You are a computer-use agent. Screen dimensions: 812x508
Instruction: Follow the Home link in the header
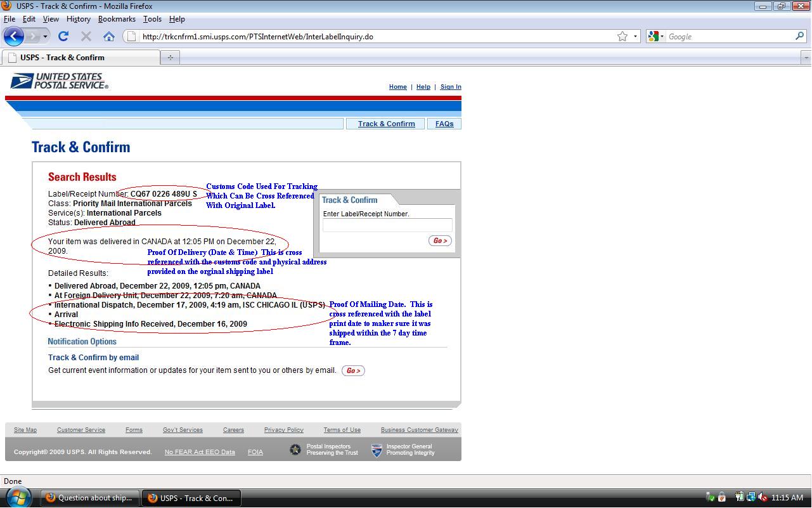pos(398,87)
